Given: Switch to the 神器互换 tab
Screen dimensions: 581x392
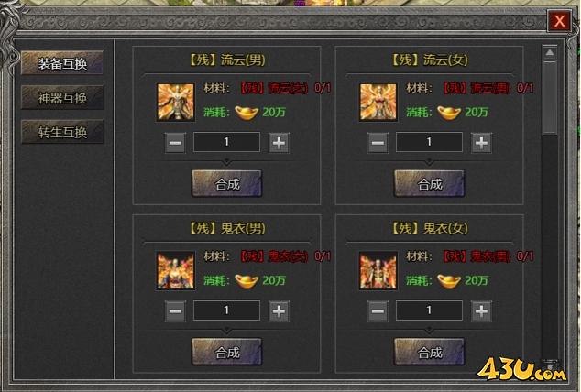Looking at the screenshot, I should tap(62, 97).
